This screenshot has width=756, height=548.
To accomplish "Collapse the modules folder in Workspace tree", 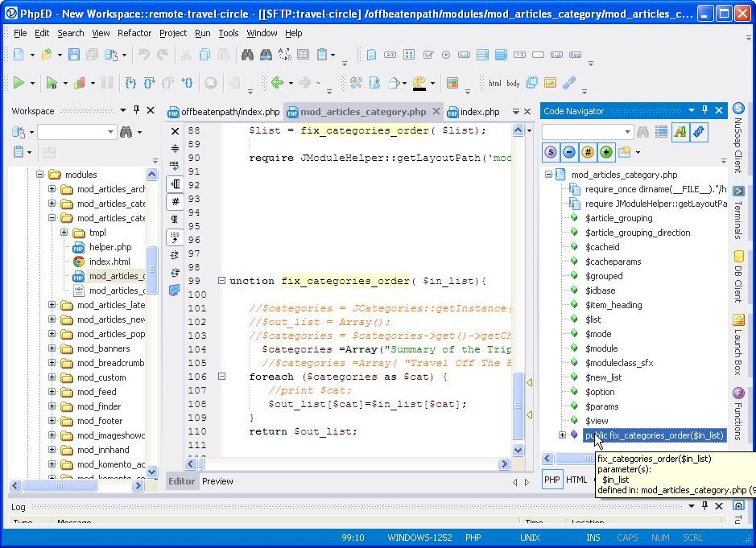I will (40, 175).
